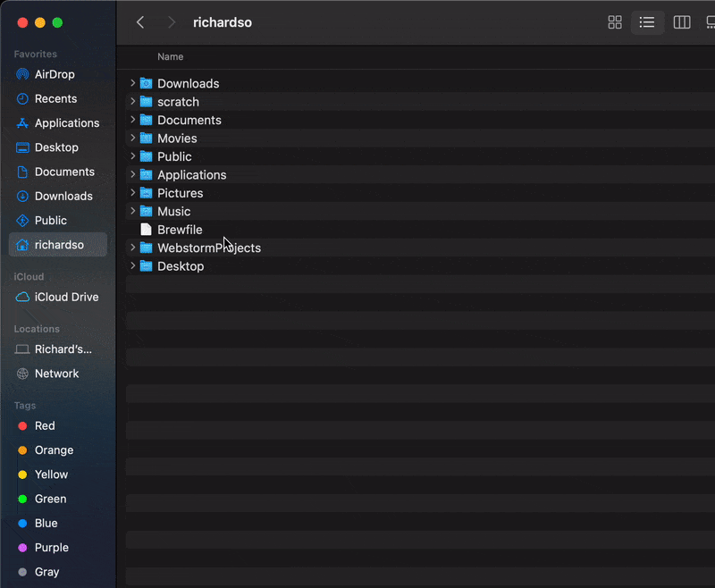Filter by Orange tag
This screenshot has width=715, height=588.
[57, 450]
